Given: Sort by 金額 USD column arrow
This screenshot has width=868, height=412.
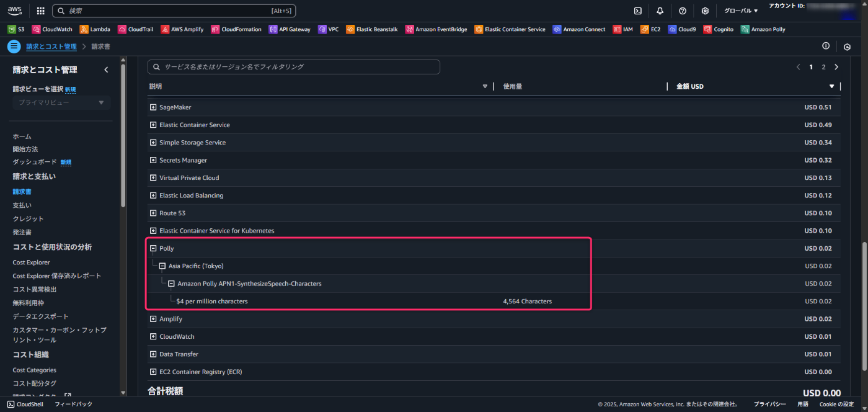Looking at the screenshot, I should tap(831, 86).
